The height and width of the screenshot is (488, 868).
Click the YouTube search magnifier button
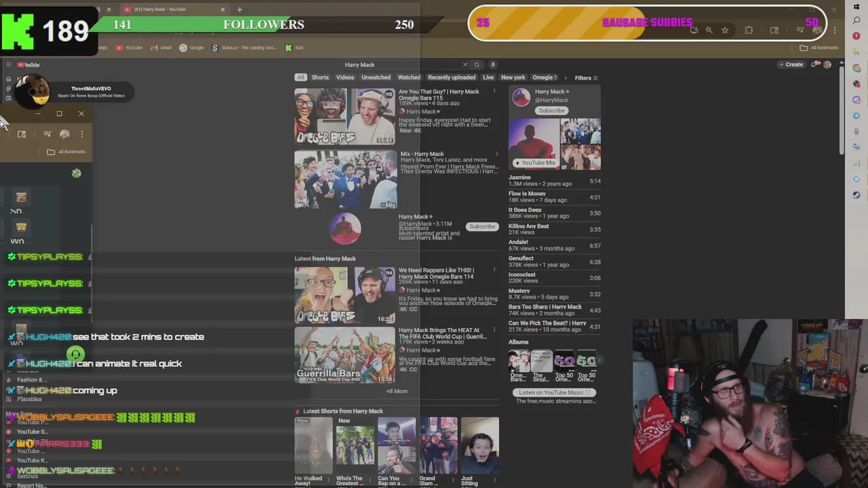[x=477, y=65]
